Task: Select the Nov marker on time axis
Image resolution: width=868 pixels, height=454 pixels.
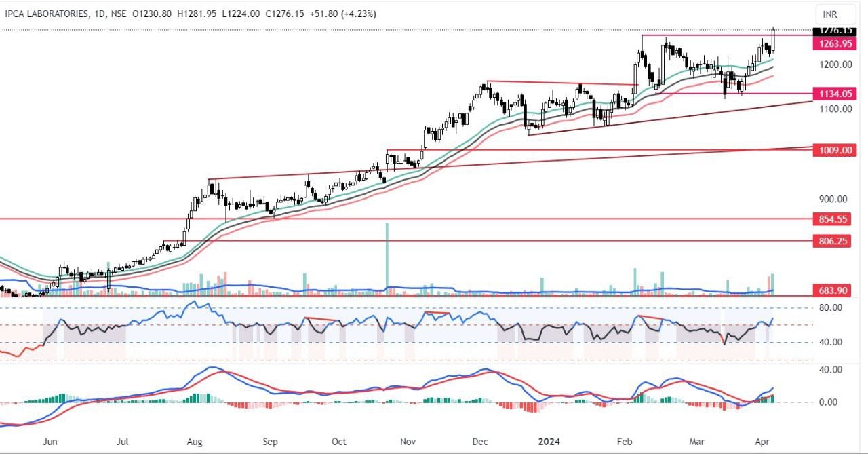Action: point(408,441)
